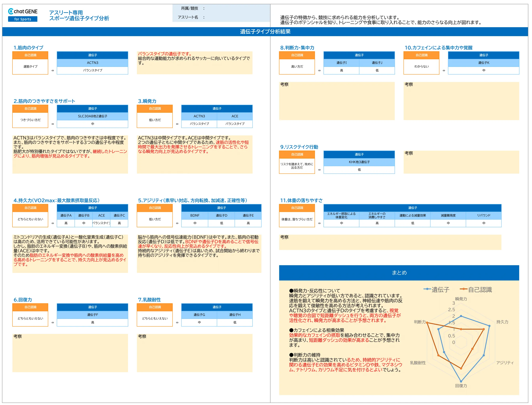The width and height of the screenshot is (532, 405).
Task: Click the 遅筋タイプ self-recognition cell
Action: tap(30, 67)
